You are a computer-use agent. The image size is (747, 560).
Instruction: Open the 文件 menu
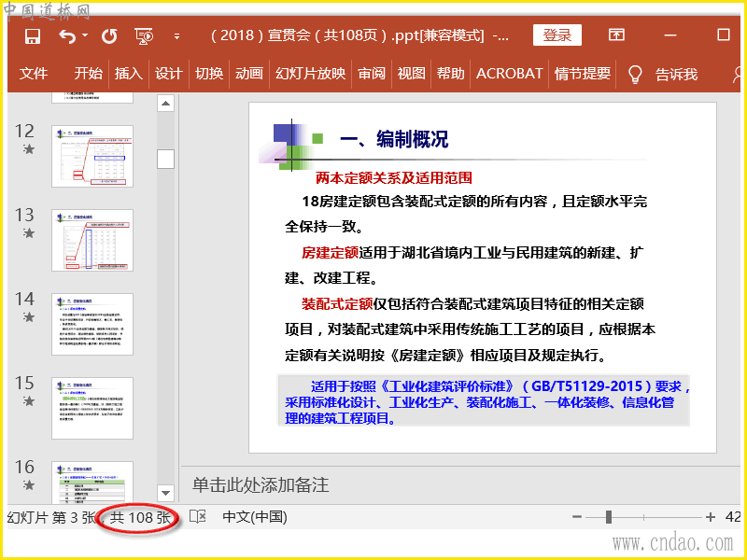click(x=34, y=74)
